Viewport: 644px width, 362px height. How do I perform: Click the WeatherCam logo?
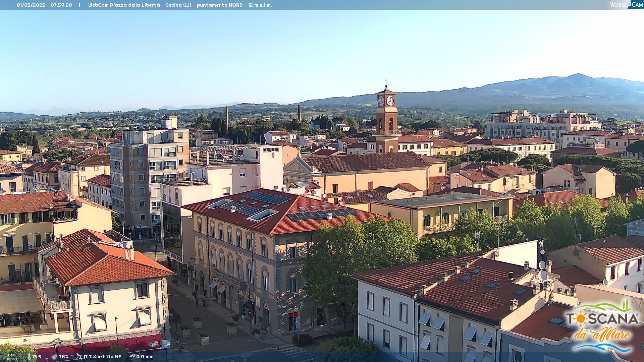[x=627, y=5]
